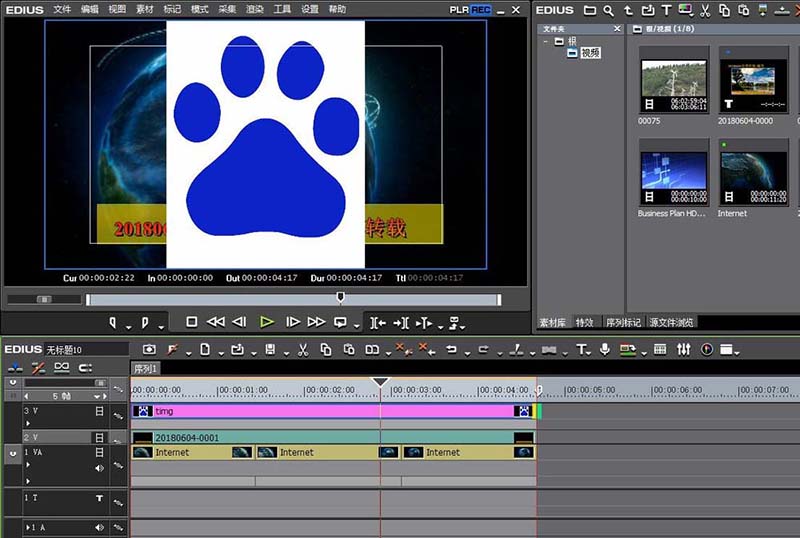Toggle insert/overwrite mode icon

coord(15,368)
